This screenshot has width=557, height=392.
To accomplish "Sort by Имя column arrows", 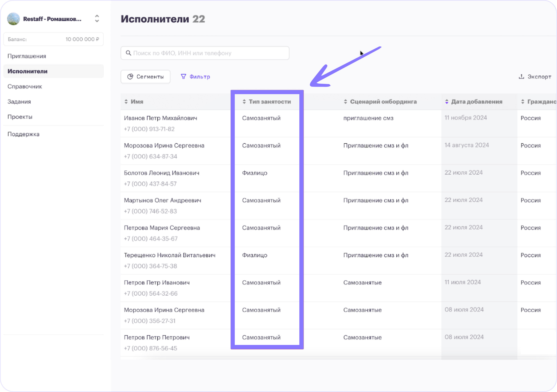I will [126, 102].
